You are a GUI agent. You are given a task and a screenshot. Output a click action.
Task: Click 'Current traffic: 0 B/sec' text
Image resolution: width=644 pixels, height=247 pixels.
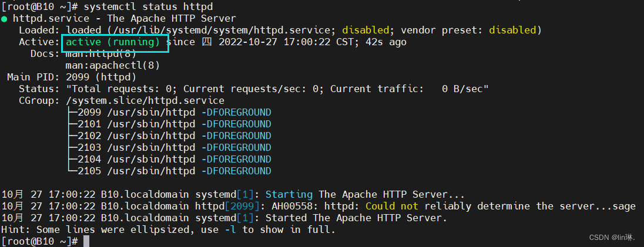[x=407, y=89]
